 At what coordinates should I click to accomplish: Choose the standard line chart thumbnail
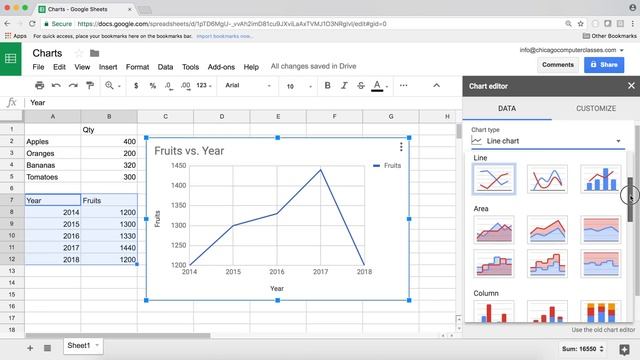click(x=494, y=179)
